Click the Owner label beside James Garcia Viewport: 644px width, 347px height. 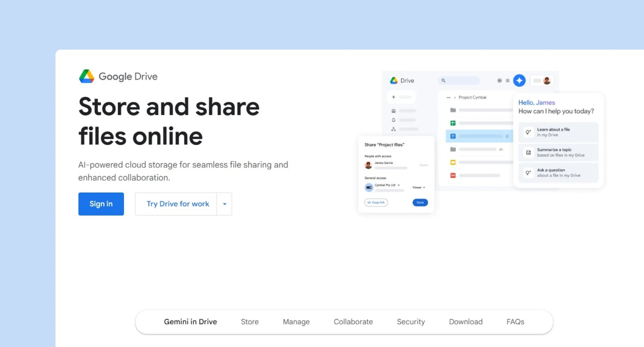click(424, 165)
